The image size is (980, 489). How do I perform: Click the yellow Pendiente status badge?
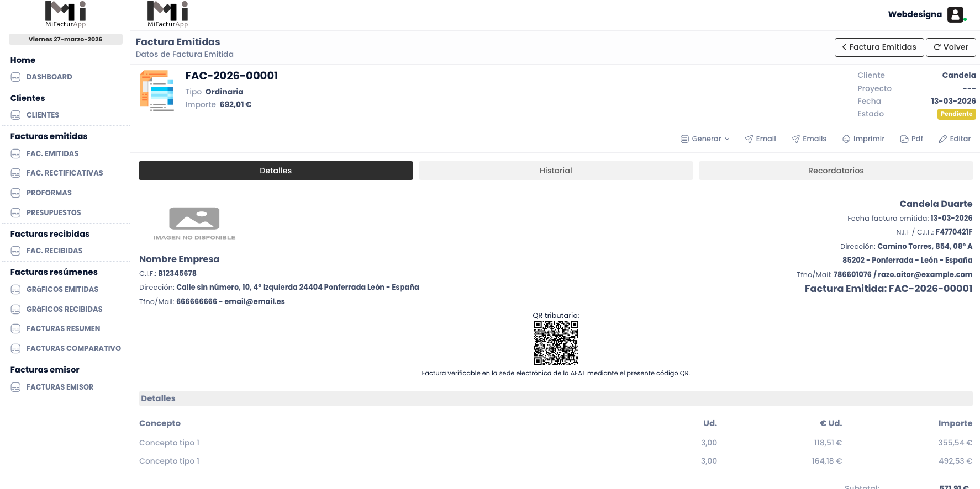pyautogui.click(x=956, y=114)
